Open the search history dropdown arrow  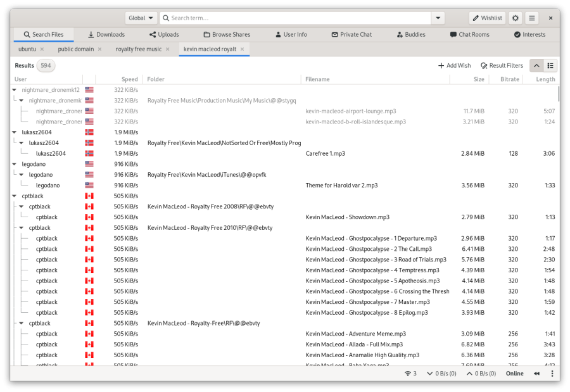click(x=438, y=18)
